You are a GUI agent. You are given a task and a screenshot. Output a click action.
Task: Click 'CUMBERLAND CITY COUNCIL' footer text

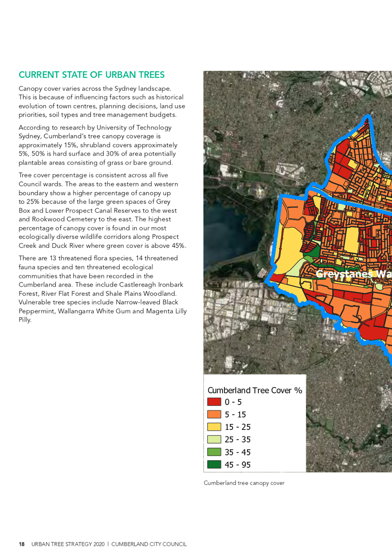[149, 544]
